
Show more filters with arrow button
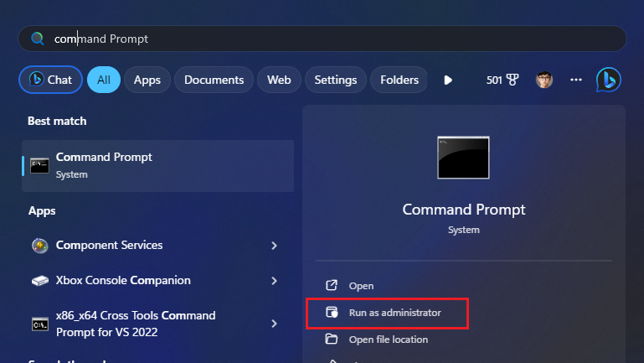click(448, 80)
